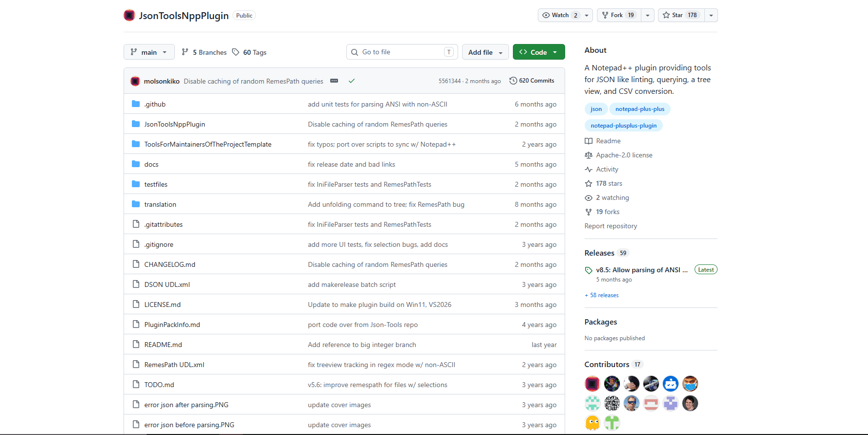Open commit 'fix release date and bad links'
The height and width of the screenshot is (435, 868).
coord(352,164)
